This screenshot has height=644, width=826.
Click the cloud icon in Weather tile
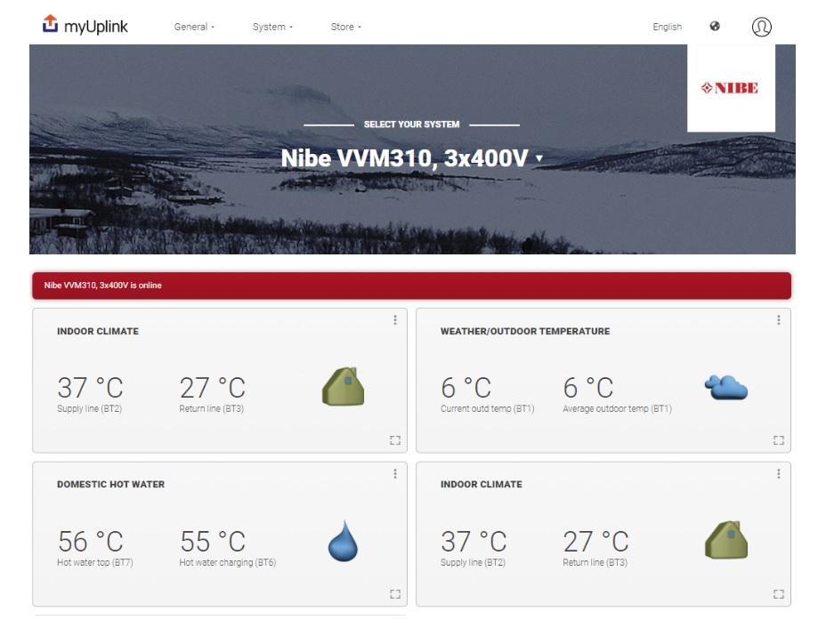pyautogui.click(x=725, y=388)
